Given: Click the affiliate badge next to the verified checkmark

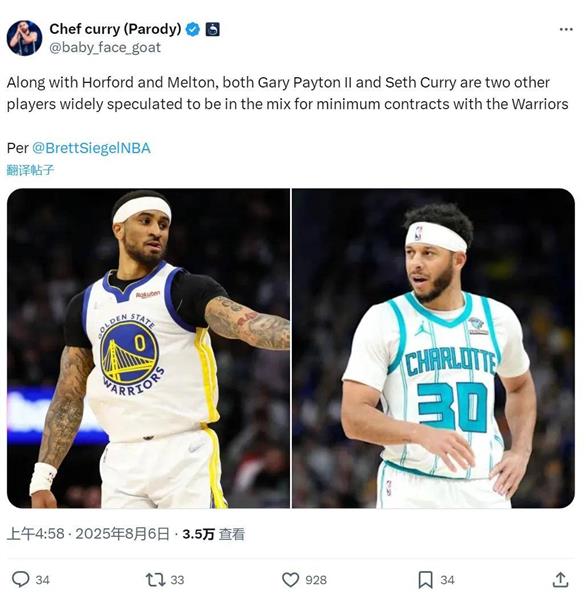Looking at the screenshot, I should tap(213, 29).
